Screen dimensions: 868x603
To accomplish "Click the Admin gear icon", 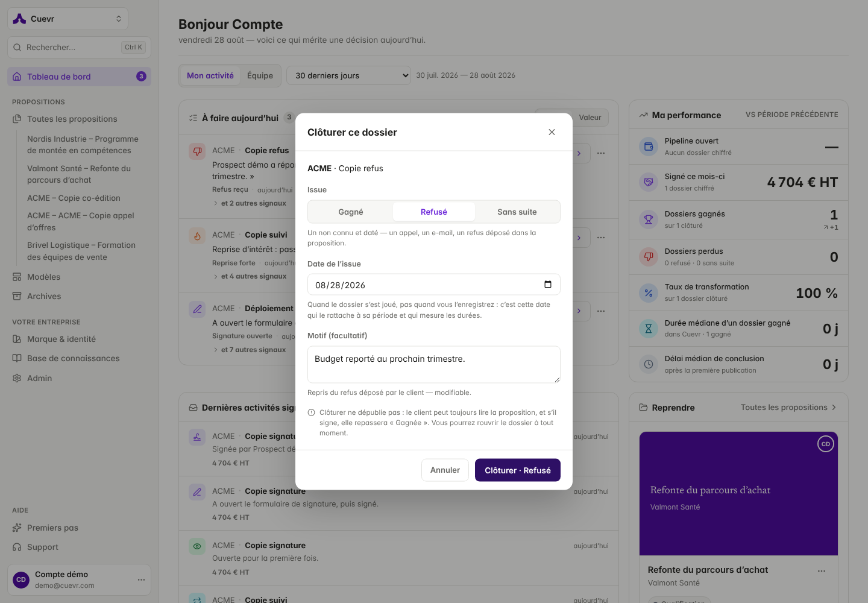I will 17,378.
